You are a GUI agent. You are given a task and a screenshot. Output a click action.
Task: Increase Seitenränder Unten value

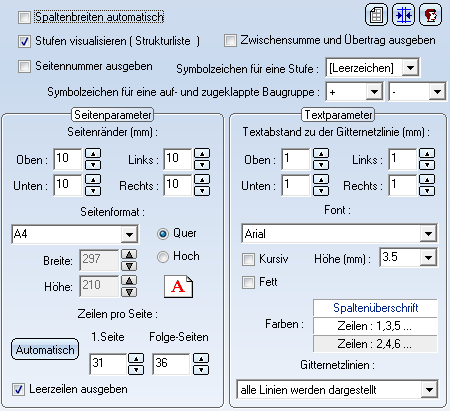click(x=93, y=180)
